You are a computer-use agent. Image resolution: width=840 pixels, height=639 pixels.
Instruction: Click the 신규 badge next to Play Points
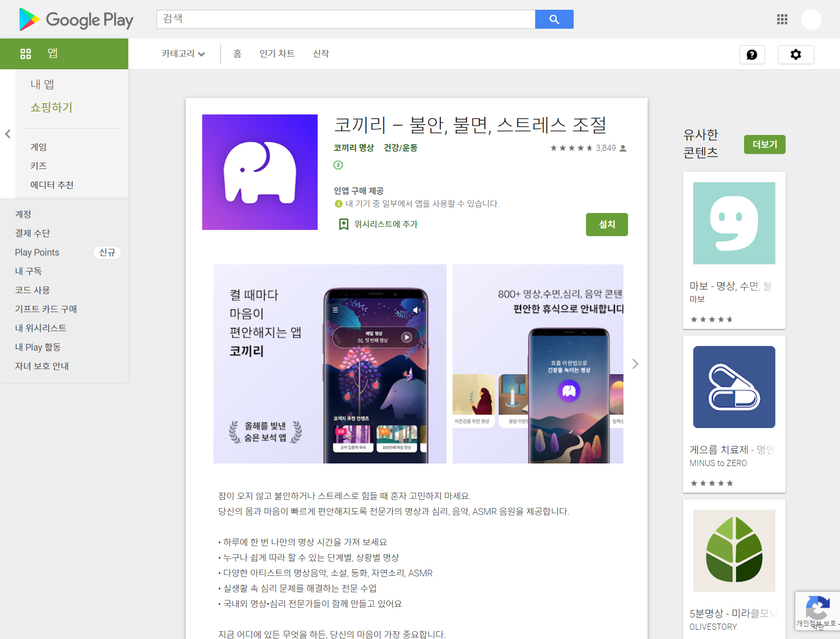[x=107, y=253]
